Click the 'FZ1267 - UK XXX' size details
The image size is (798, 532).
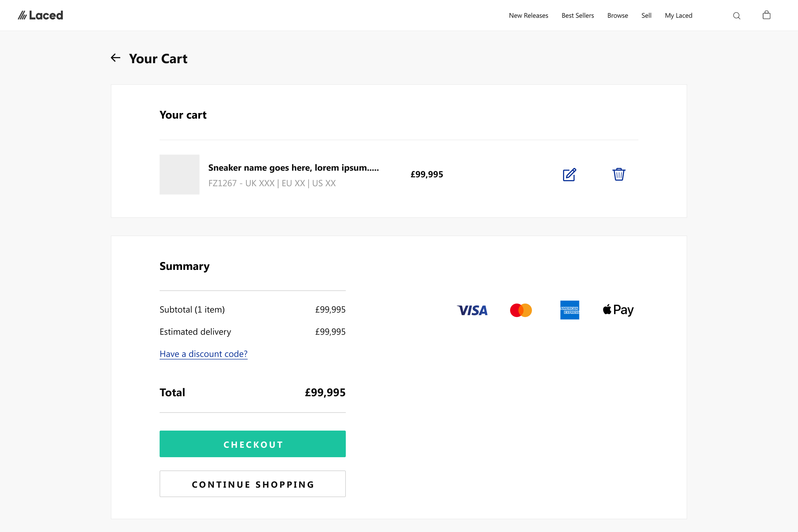[272, 183]
